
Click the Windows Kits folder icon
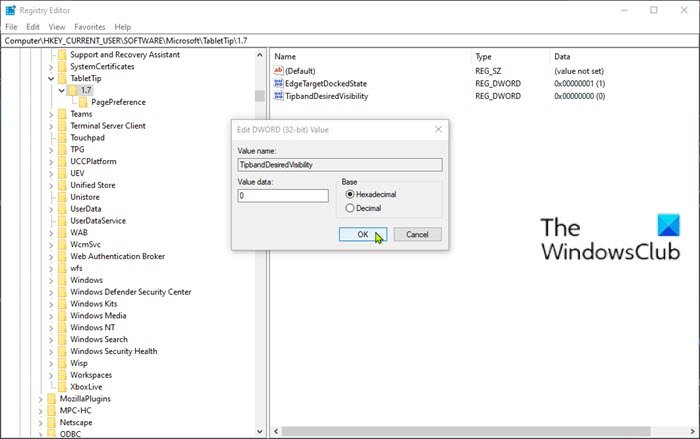click(x=62, y=304)
